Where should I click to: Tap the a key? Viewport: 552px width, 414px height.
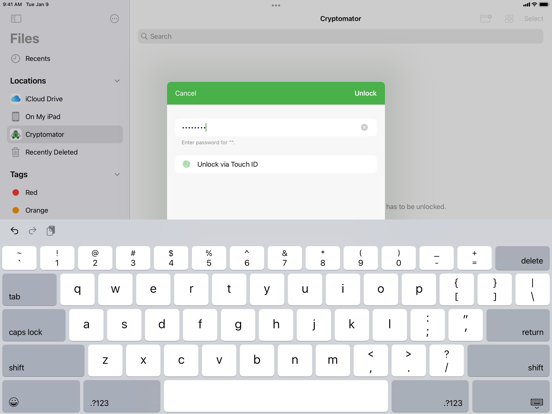(86, 325)
